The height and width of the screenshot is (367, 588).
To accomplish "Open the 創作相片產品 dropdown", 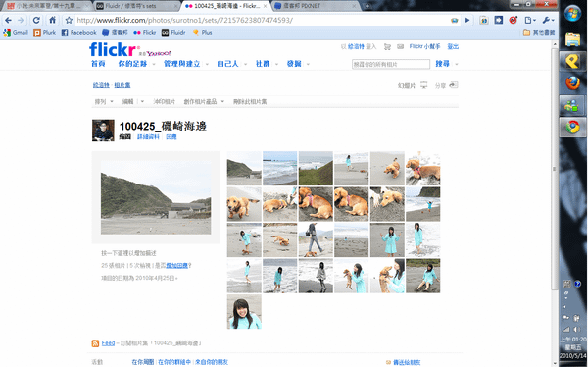I will 204,101.
